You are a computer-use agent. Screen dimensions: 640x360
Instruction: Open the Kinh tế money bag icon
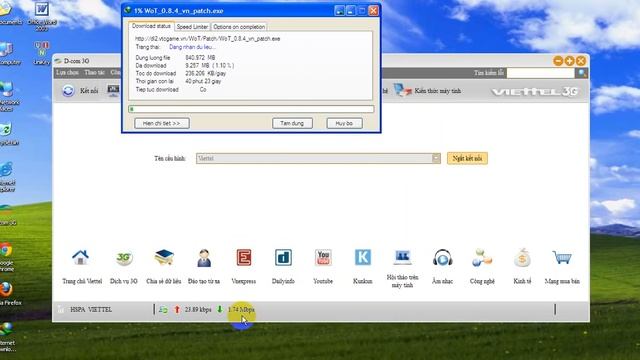tap(522, 258)
